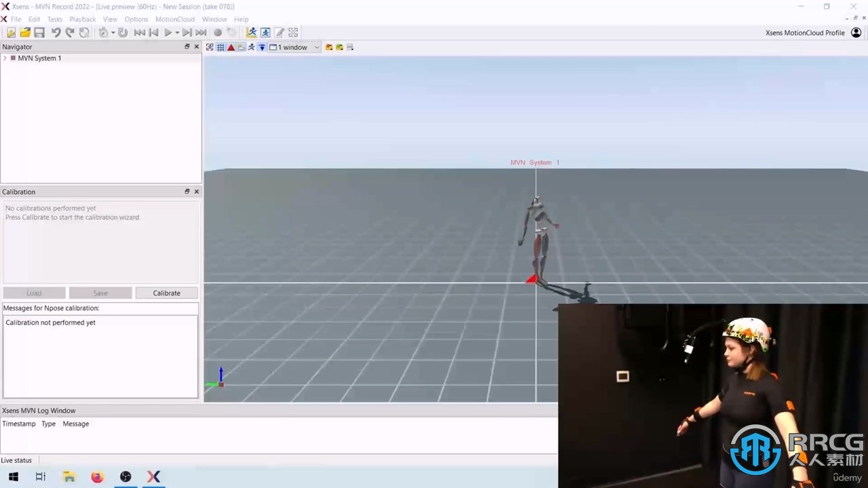Screen dimensions: 868x488
Task: Redo the last action
Action: click(70, 33)
